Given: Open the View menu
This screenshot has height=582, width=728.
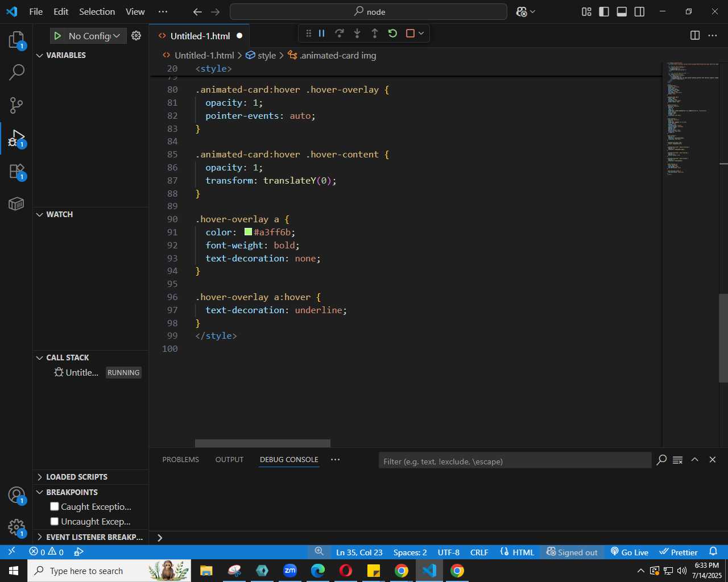Looking at the screenshot, I should [135, 11].
